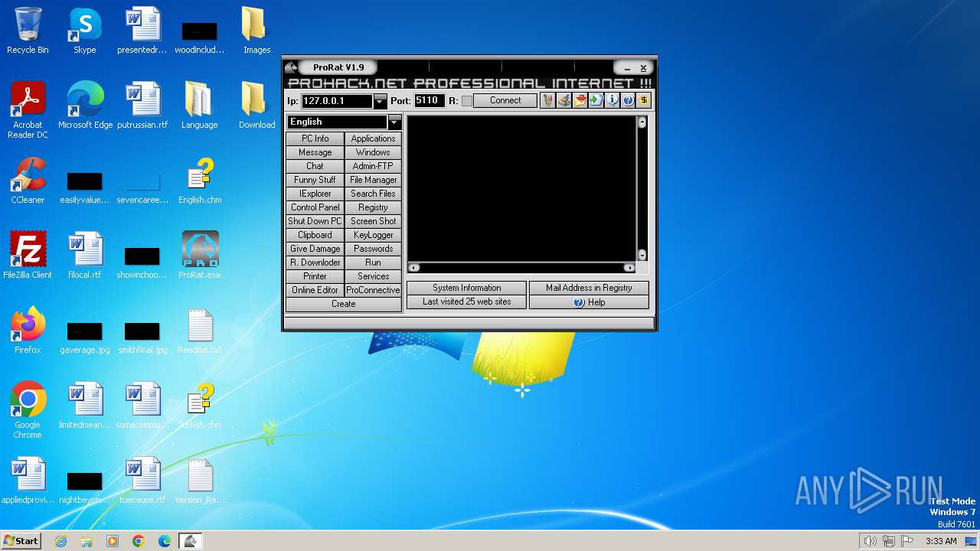
Task: Click the Action Center flag tray icon
Action: pos(908,541)
